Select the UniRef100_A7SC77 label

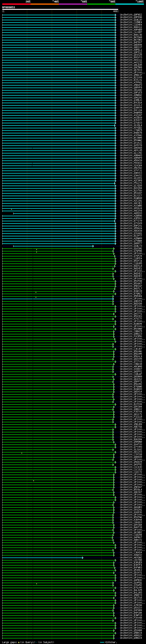tap(131, 319)
